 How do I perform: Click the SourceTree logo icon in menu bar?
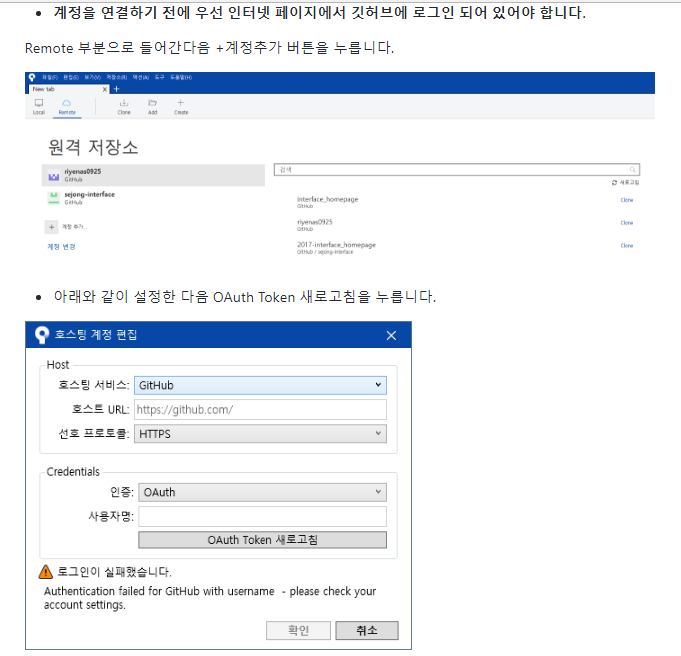tap(32, 77)
